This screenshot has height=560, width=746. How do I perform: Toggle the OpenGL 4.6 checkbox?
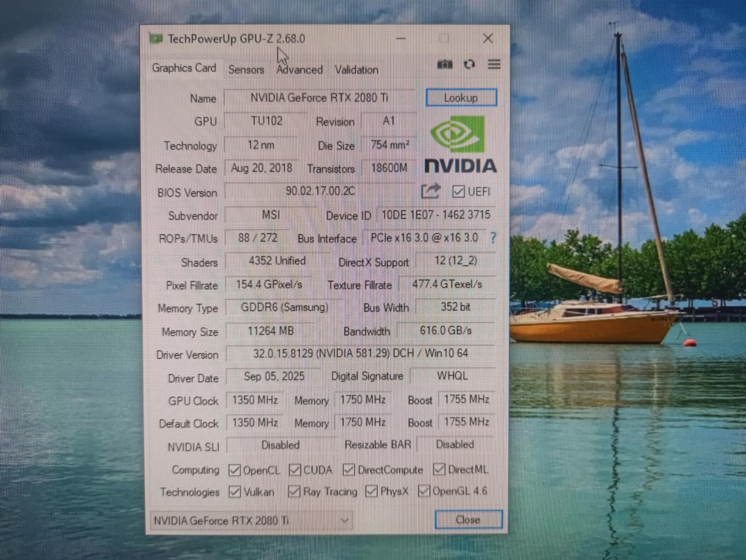click(x=424, y=491)
